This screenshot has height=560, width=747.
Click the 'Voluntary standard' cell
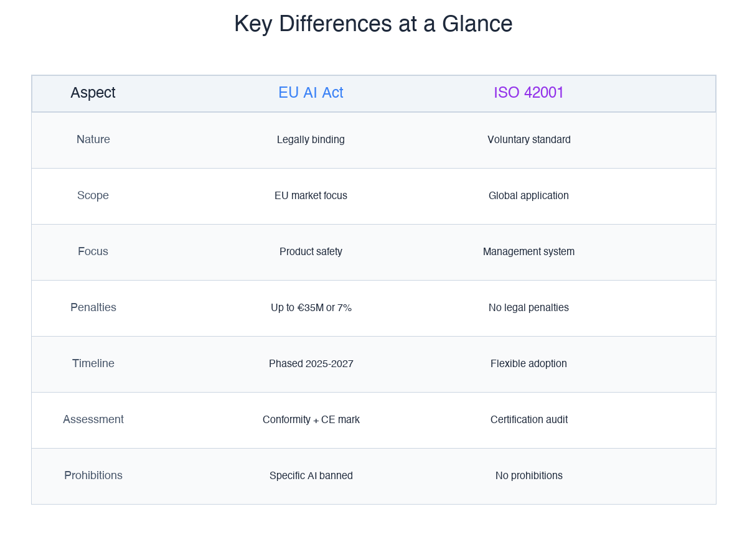pyautogui.click(x=529, y=139)
